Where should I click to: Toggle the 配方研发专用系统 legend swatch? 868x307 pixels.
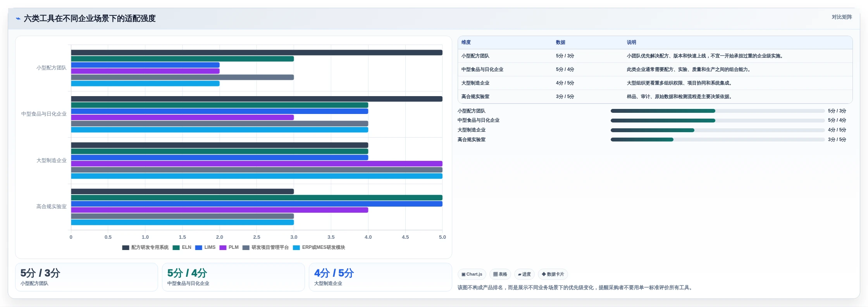(x=126, y=248)
